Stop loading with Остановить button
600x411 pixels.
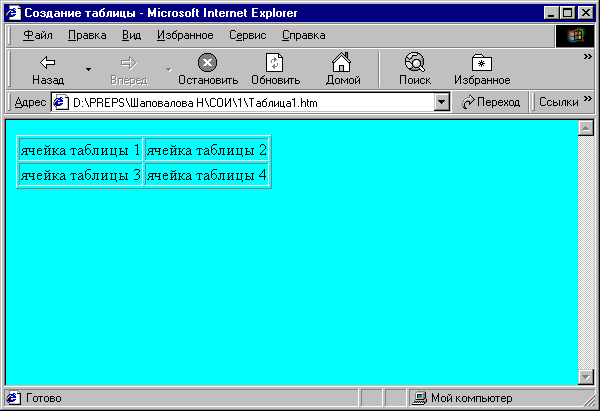208,70
